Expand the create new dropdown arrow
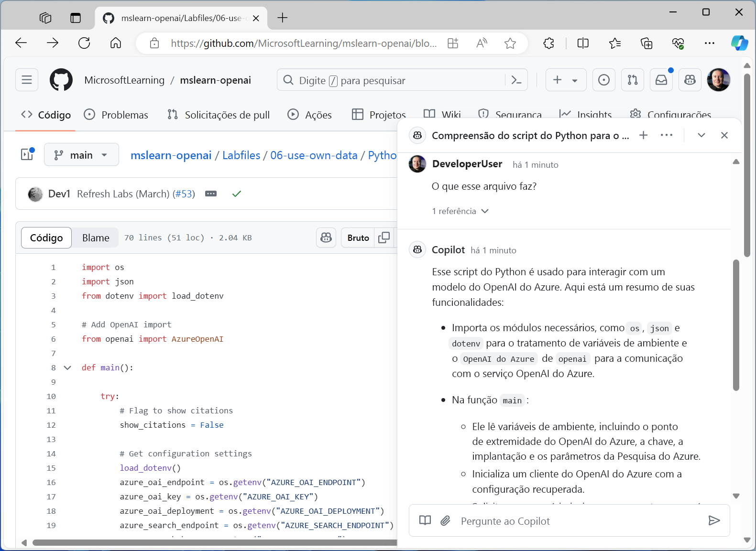The height and width of the screenshot is (551, 756). click(x=575, y=80)
